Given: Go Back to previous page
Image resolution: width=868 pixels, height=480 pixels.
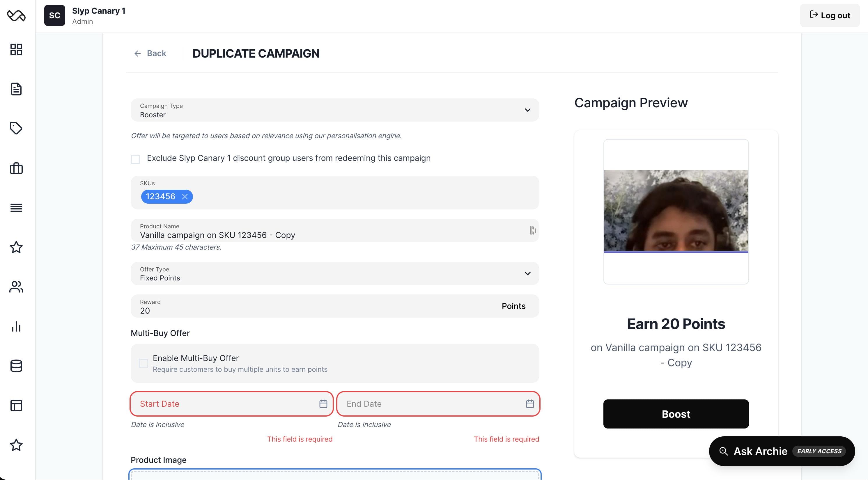Looking at the screenshot, I should (x=150, y=53).
